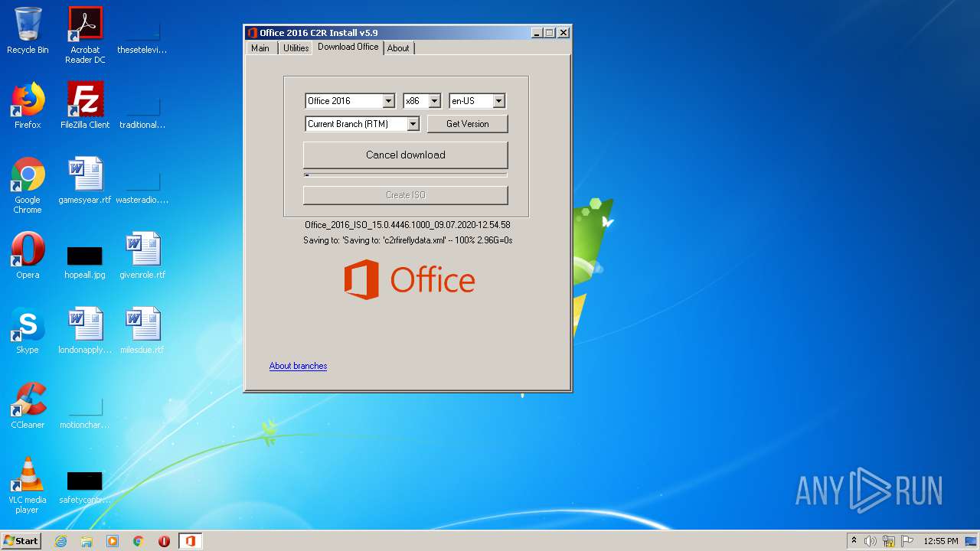Click the Office logo image

(x=410, y=279)
